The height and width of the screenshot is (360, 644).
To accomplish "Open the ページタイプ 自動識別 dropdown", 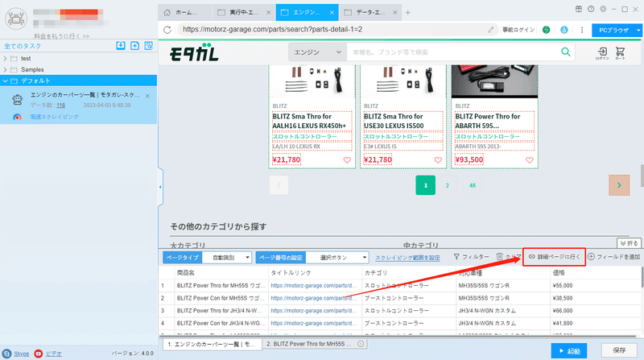I will coord(227,258).
